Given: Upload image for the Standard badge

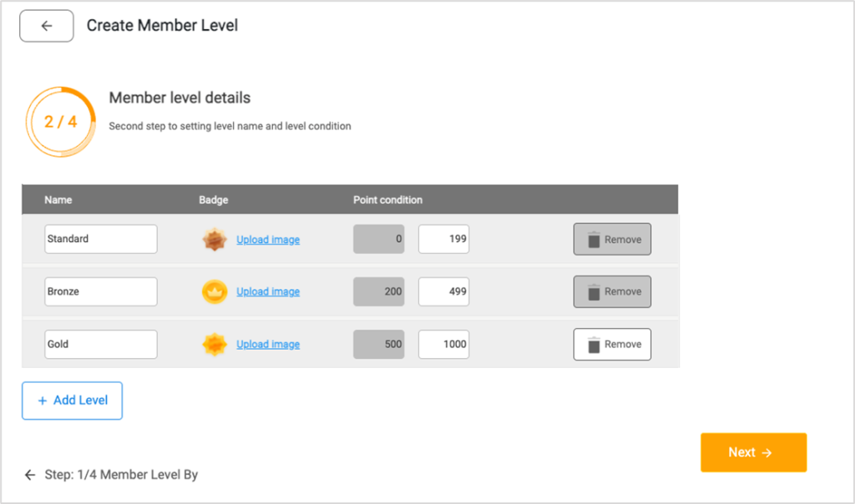Looking at the screenshot, I should [x=268, y=239].
